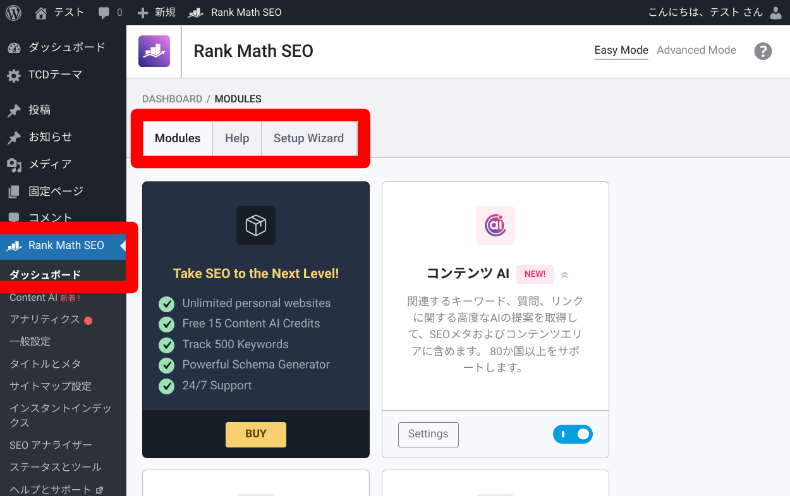Select the Help tab
The image size is (790, 496).
[x=237, y=138]
